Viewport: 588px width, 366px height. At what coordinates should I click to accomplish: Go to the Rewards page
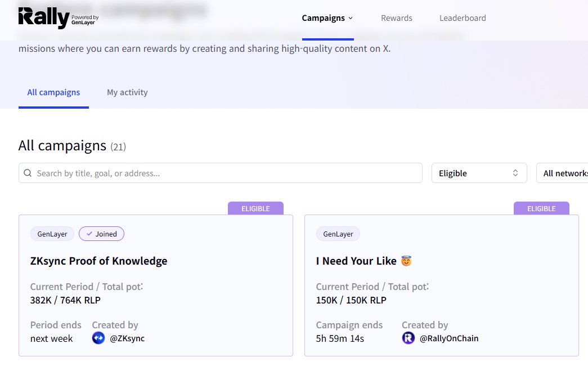[x=396, y=18]
